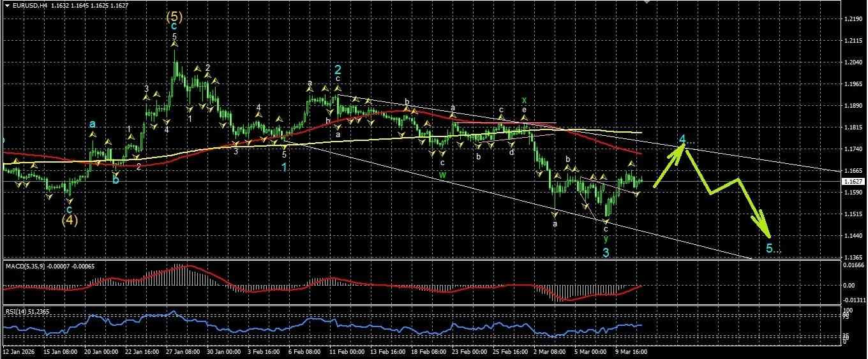
Task: Click the 1.1440 price axis label
Action: 852,236
